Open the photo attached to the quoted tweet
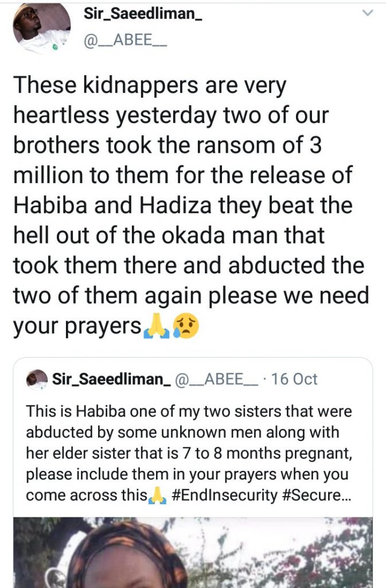The height and width of the screenshot is (588, 386). [193, 552]
